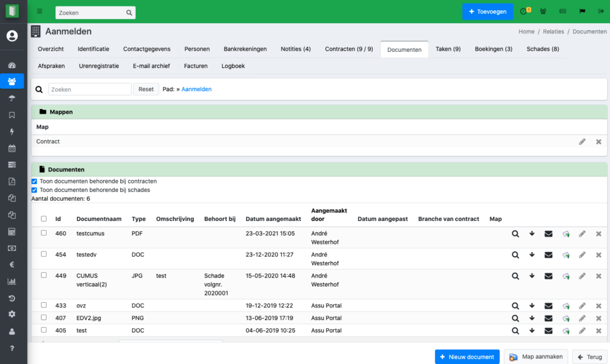Image resolution: width=610 pixels, height=364 pixels.
Task: Switch to the Schades (8) tab
Action: click(543, 49)
